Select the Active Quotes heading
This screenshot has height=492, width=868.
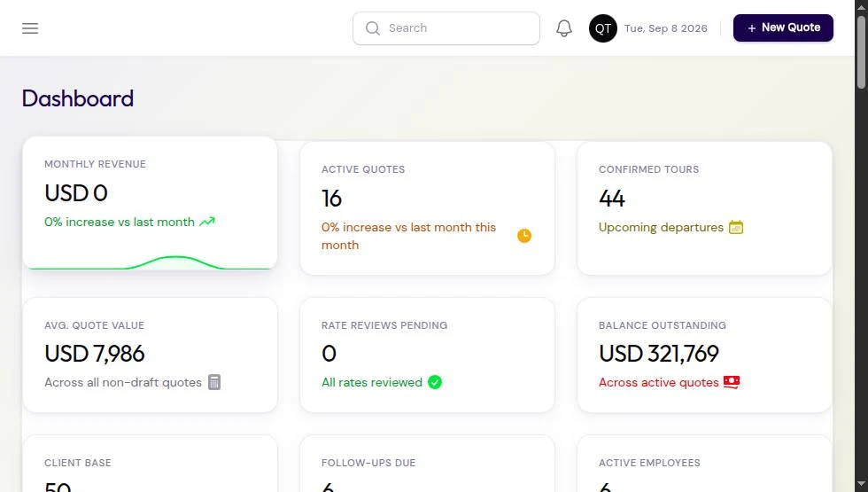(x=363, y=169)
